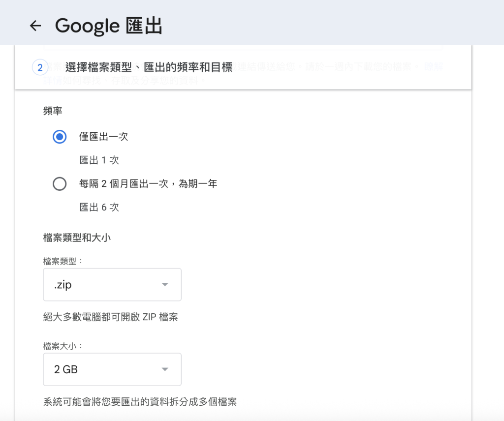The image size is (504, 421).
Task: Click the step 2 numbered circle indicator
Action: 40,67
